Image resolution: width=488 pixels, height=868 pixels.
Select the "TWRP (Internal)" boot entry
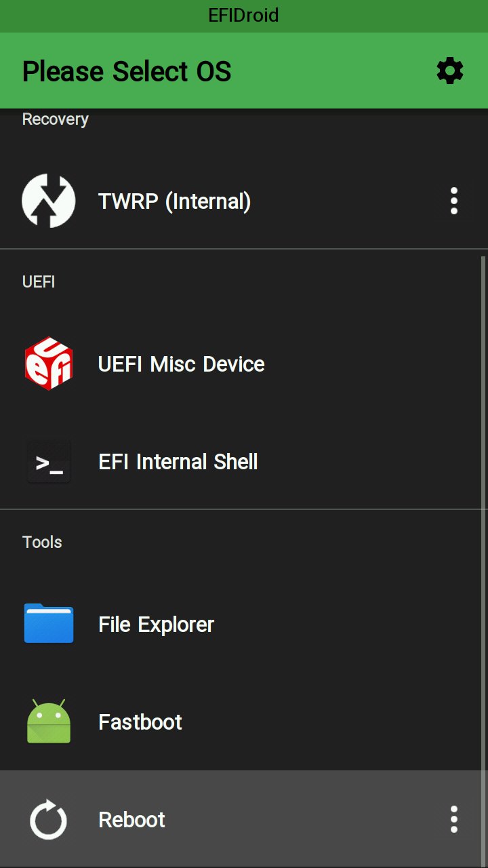coord(174,201)
